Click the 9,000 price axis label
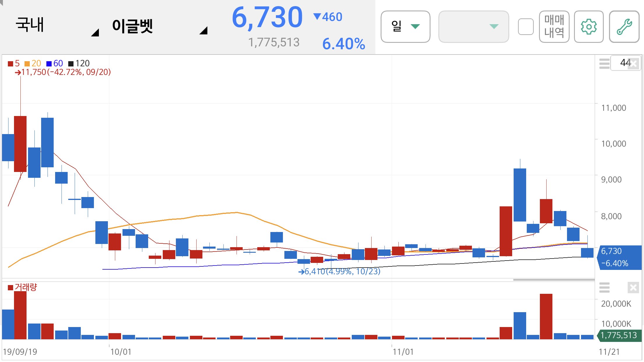This screenshot has height=362, width=644. pyautogui.click(x=611, y=180)
